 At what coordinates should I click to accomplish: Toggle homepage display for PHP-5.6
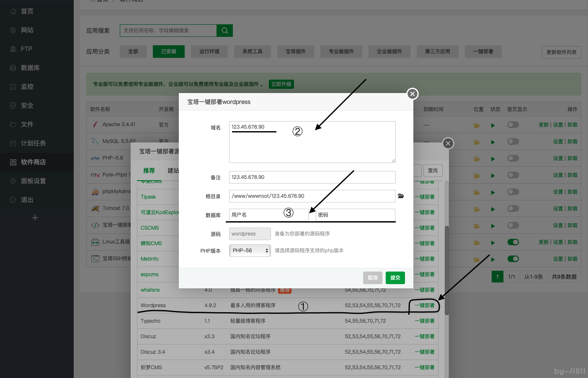(x=513, y=158)
